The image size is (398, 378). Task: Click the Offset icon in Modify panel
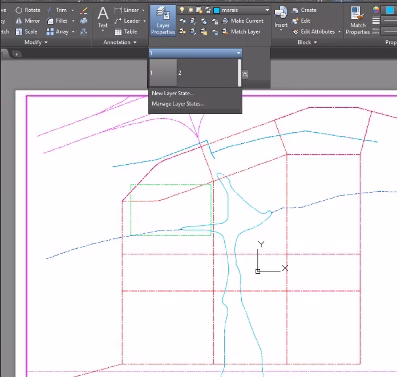(x=84, y=32)
